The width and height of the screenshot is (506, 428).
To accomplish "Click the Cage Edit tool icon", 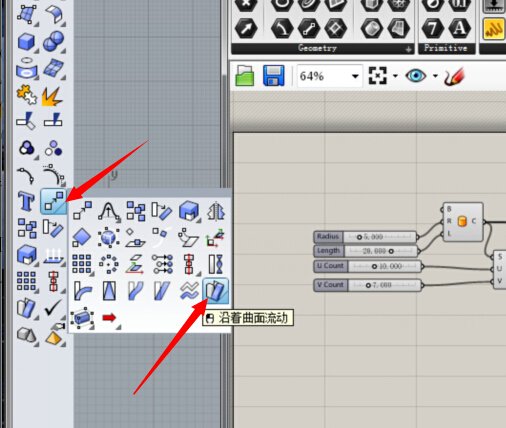I will coord(82,318).
